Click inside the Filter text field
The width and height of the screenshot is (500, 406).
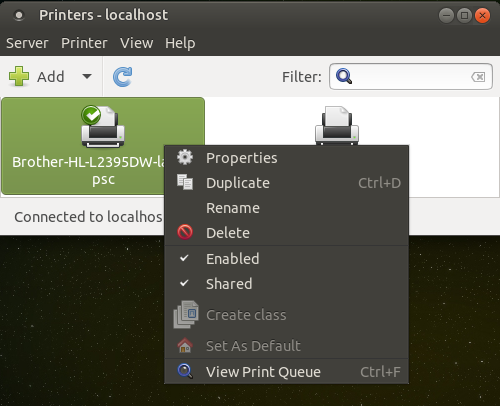pos(411,77)
